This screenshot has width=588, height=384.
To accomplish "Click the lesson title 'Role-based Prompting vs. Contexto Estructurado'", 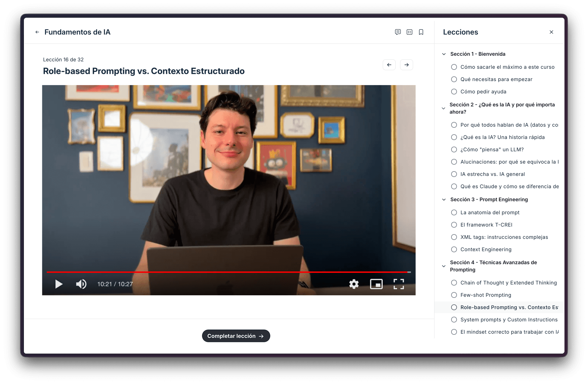I will (x=144, y=71).
